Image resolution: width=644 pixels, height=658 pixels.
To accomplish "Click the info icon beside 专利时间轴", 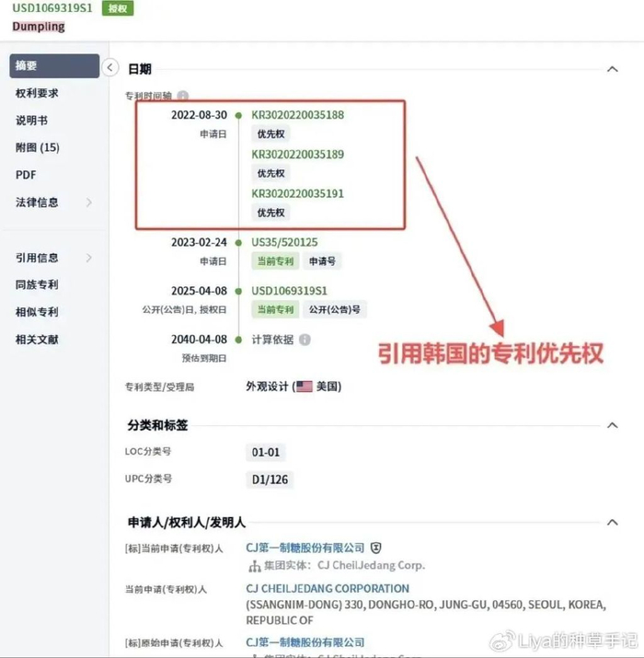I will point(182,96).
